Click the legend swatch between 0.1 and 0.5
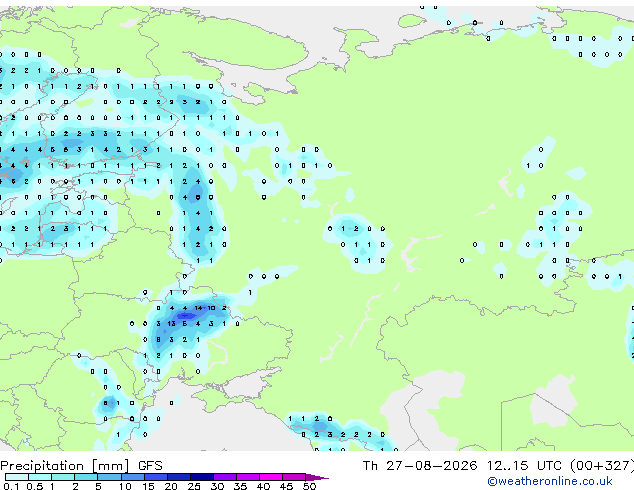This screenshot has width=634, height=490. coord(17,477)
